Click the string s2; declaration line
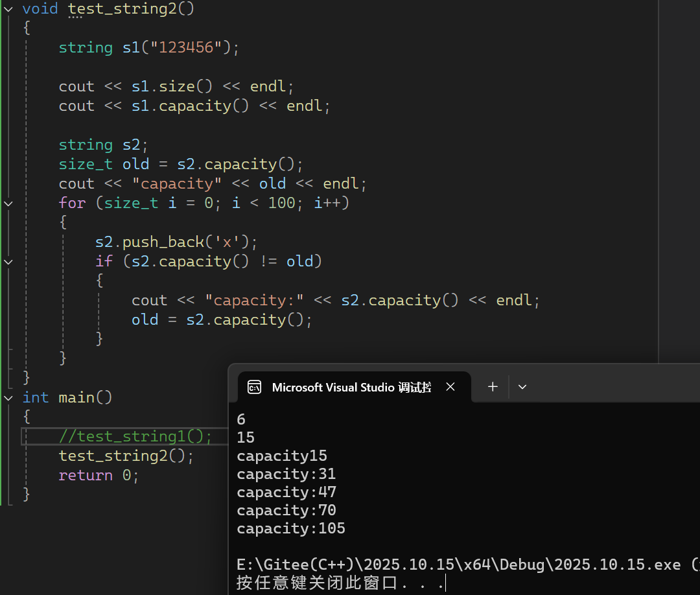The image size is (700, 595). click(103, 145)
